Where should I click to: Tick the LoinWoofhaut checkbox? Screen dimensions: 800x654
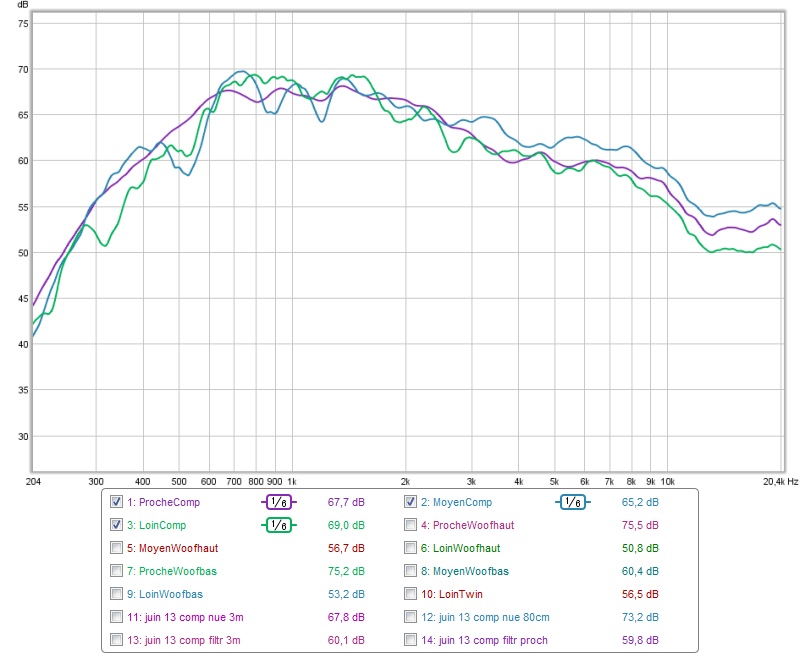(x=411, y=548)
